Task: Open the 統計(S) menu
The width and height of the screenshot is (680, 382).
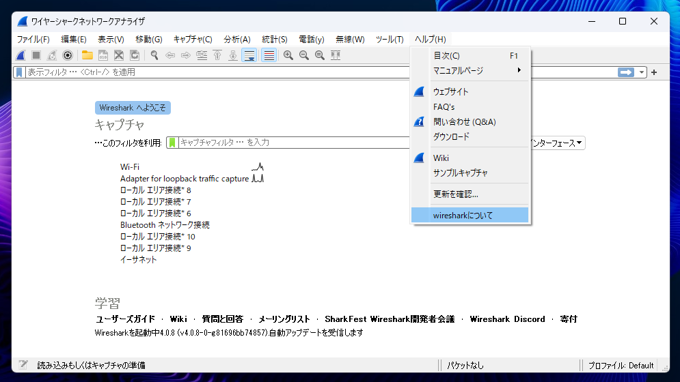Action: 275,39
